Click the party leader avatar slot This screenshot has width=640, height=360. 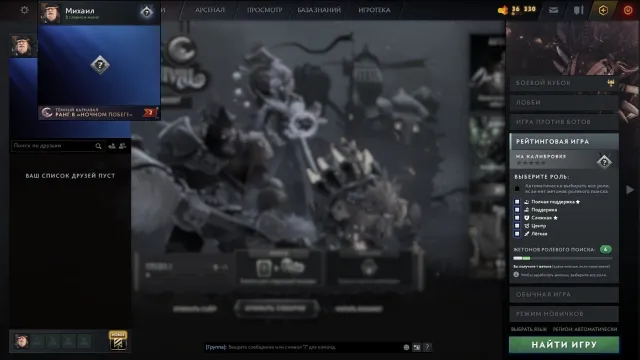pos(21,341)
